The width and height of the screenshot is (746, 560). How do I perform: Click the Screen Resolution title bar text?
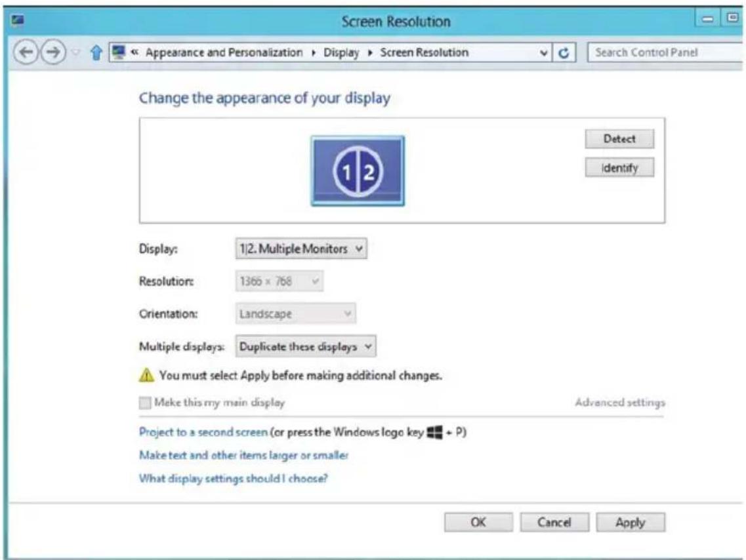(x=396, y=22)
